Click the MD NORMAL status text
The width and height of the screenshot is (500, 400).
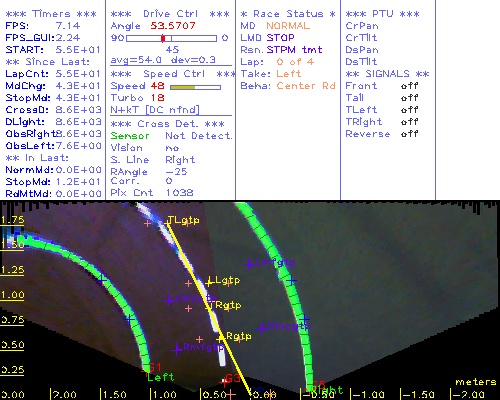click(275, 26)
